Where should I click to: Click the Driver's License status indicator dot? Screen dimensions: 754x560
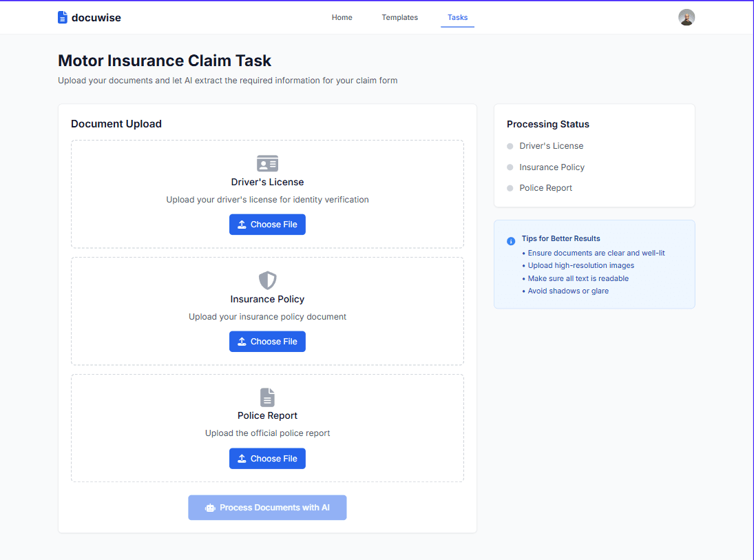510,145
